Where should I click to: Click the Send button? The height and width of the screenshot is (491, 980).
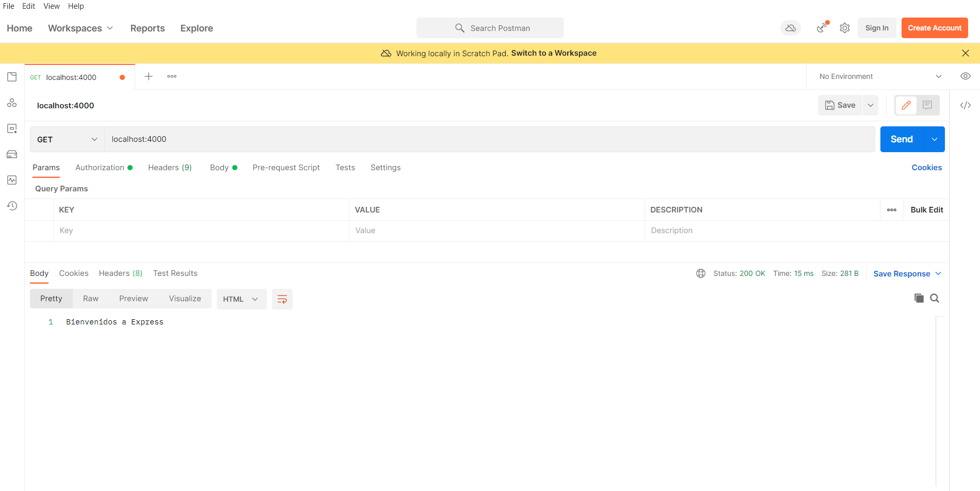tap(901, 139)
